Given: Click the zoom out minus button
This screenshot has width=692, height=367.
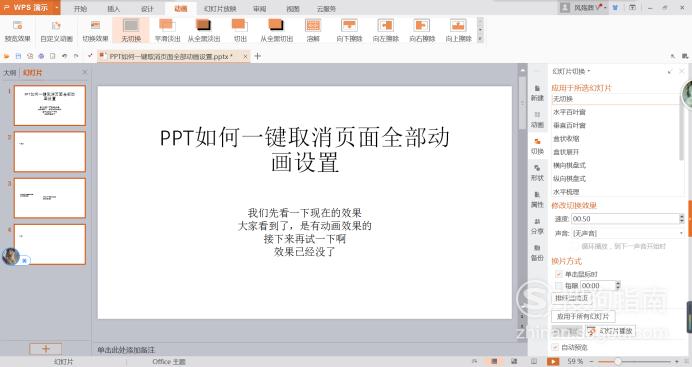Looking at the screenshot, I should 592,362.
